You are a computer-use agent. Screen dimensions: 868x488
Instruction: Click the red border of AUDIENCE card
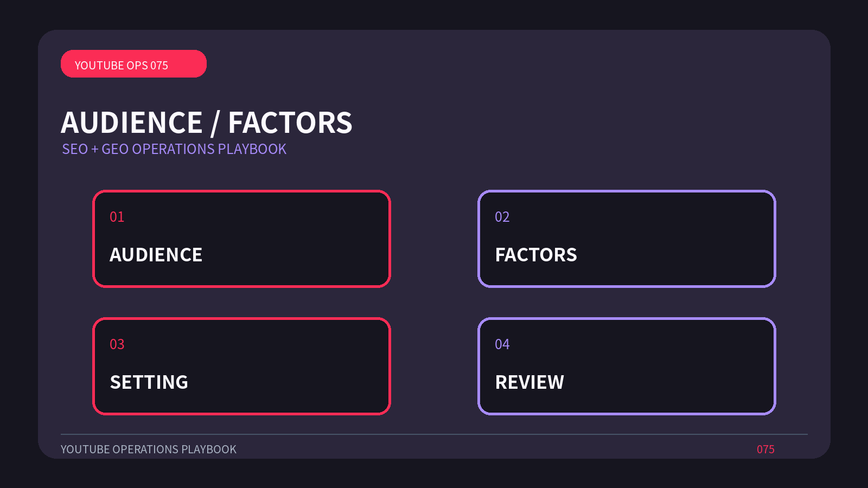point(241,191)
